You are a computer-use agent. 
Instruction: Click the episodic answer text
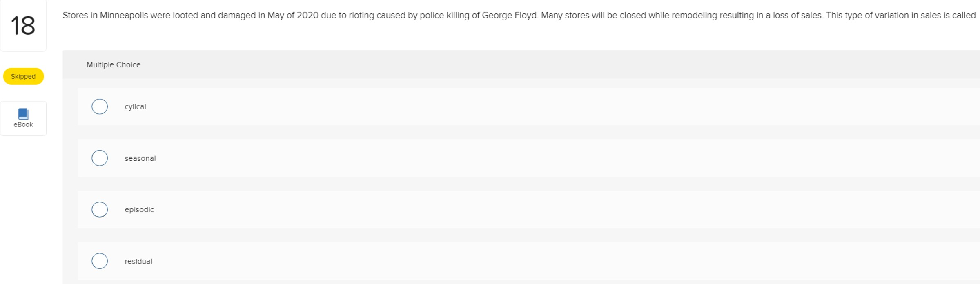pos(139,210)
